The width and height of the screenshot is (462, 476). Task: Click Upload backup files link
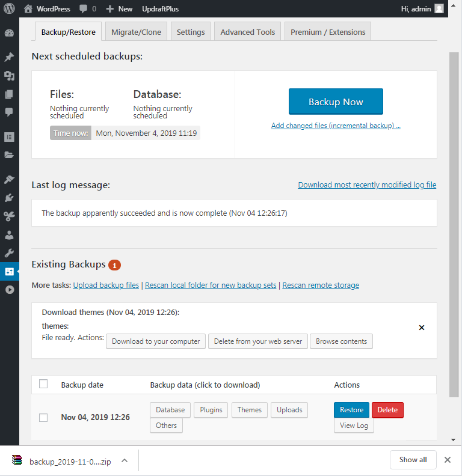(106, 285)
